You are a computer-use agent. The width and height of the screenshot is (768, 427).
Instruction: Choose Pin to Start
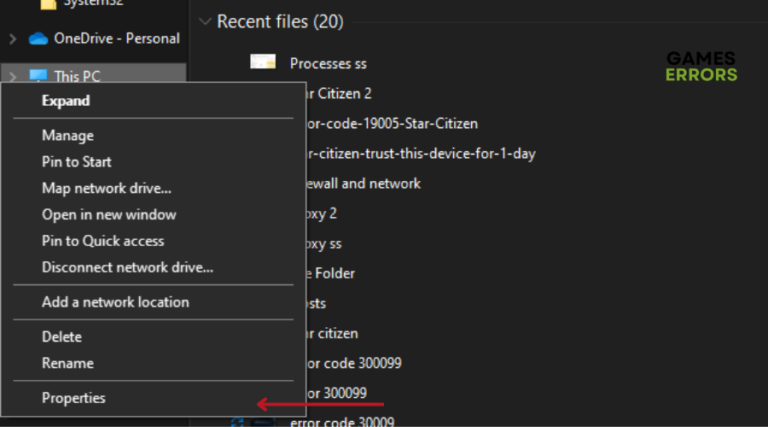[x=76, y=161]
